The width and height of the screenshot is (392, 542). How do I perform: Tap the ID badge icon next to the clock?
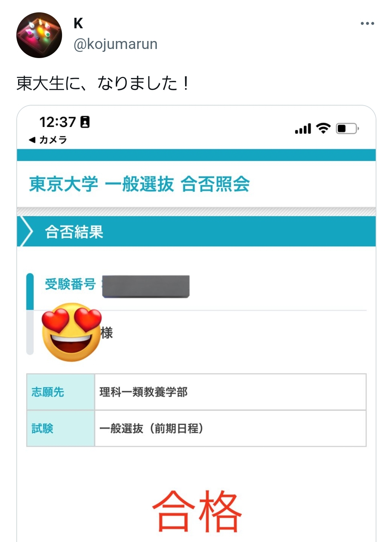85,122
